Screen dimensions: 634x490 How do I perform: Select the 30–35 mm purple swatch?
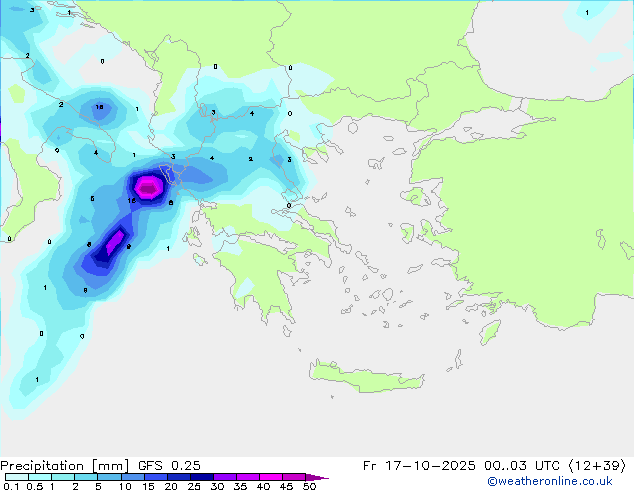[x=224, y=477]
